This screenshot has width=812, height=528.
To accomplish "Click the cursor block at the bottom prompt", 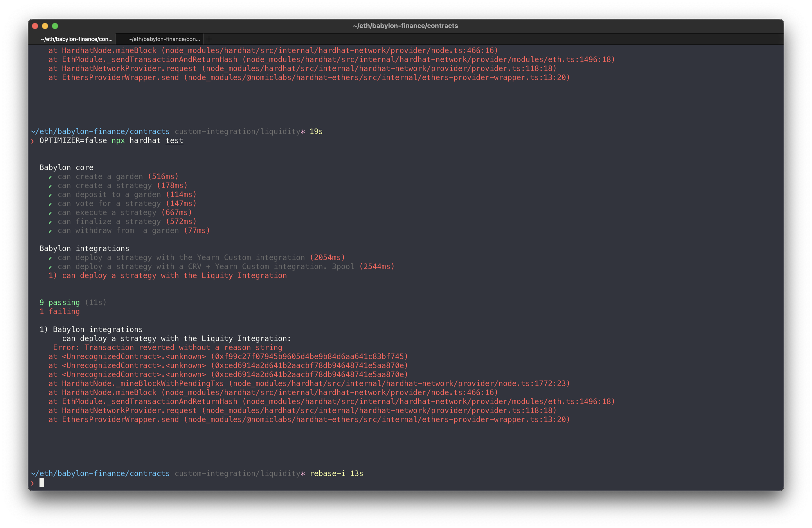I will click(41, 483).
